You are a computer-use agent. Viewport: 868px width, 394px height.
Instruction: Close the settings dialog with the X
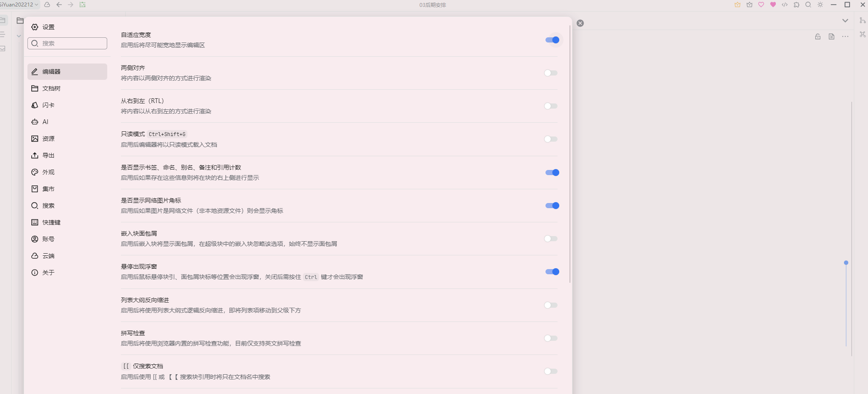coord(580,23)
